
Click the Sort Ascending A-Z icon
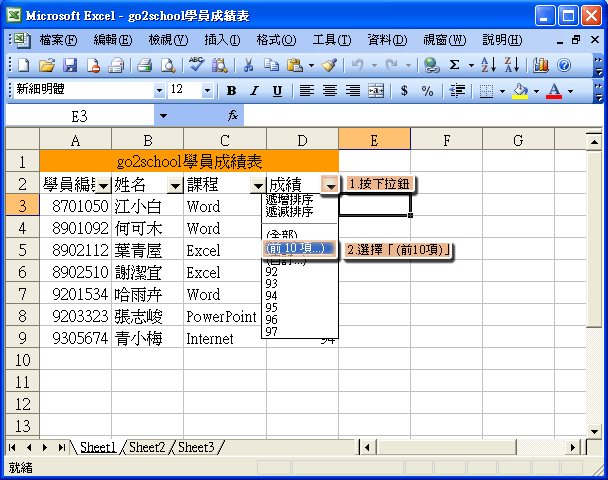488,64
